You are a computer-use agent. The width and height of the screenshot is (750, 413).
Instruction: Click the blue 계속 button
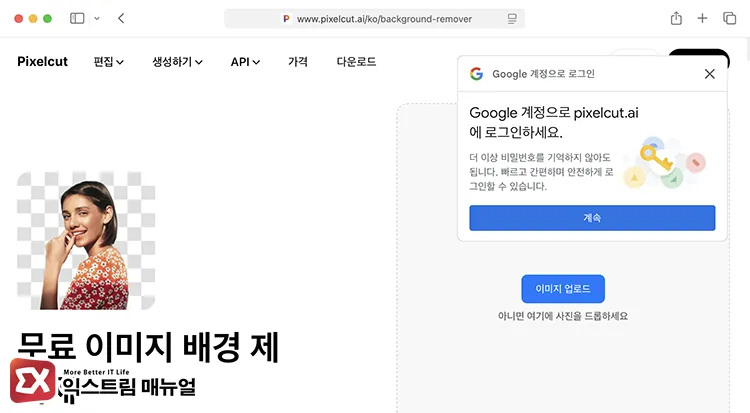(x=592, y=218)
